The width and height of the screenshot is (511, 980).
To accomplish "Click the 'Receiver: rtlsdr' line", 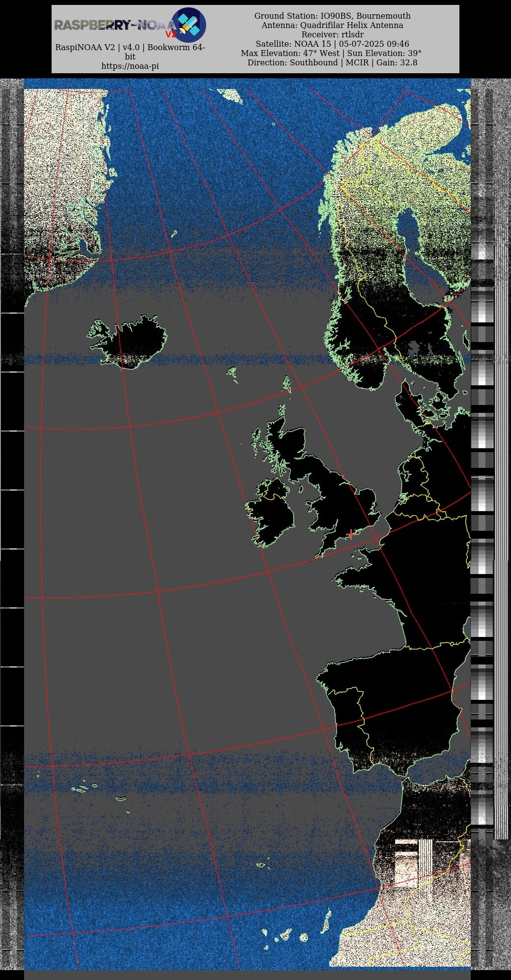I will [x=333, y=34].
